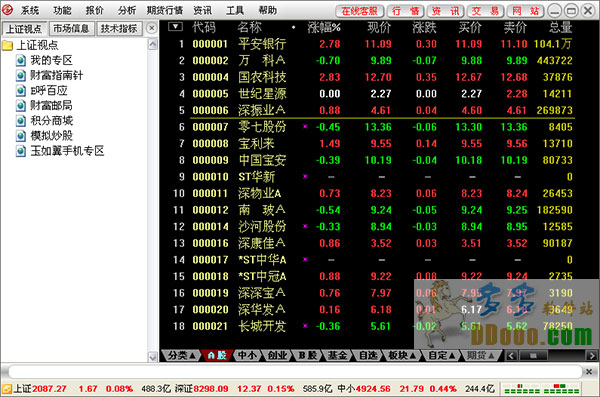Click sidebar scrollbar up arrow
The height and width of the screenshot is (397, 600).
tap(153, 44)
